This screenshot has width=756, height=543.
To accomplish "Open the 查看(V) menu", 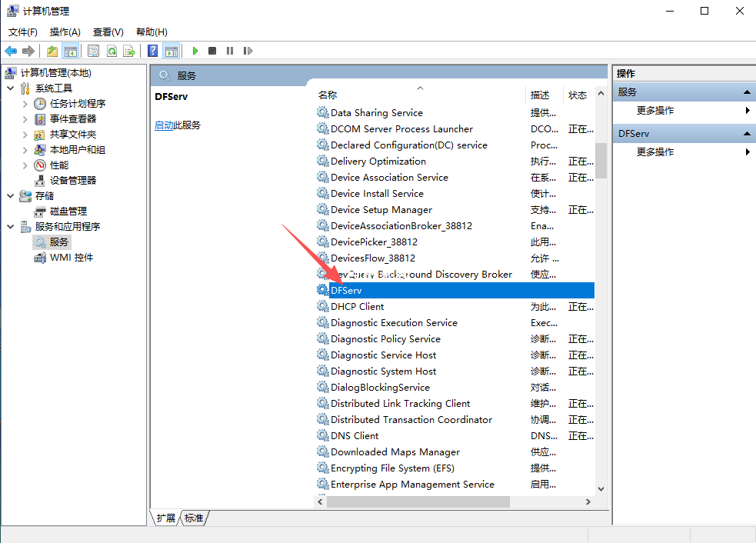I will (x=108, y=32).
